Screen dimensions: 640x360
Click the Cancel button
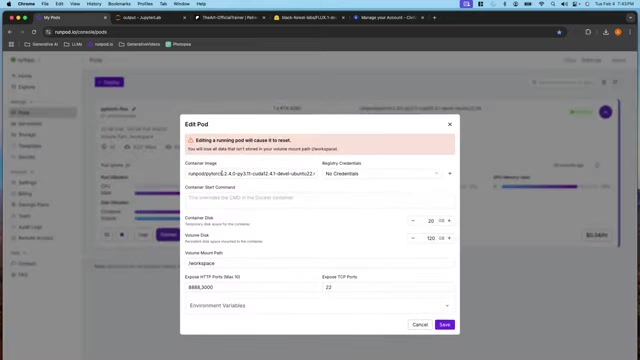pos(420,324)
